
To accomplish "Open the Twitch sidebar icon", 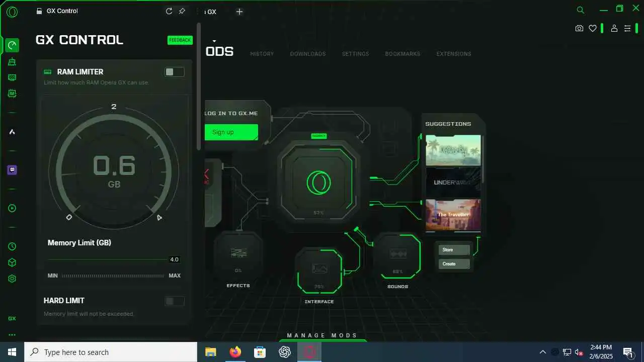I will 12,170.
